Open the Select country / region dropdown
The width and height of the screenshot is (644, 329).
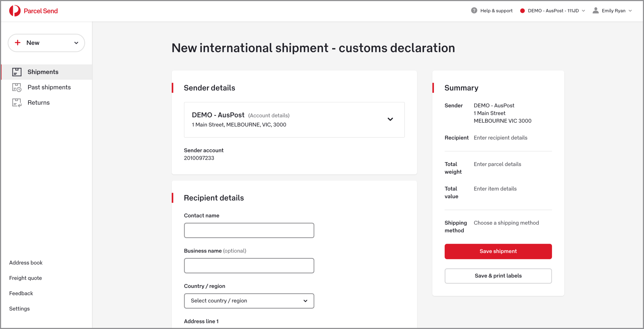249,301
